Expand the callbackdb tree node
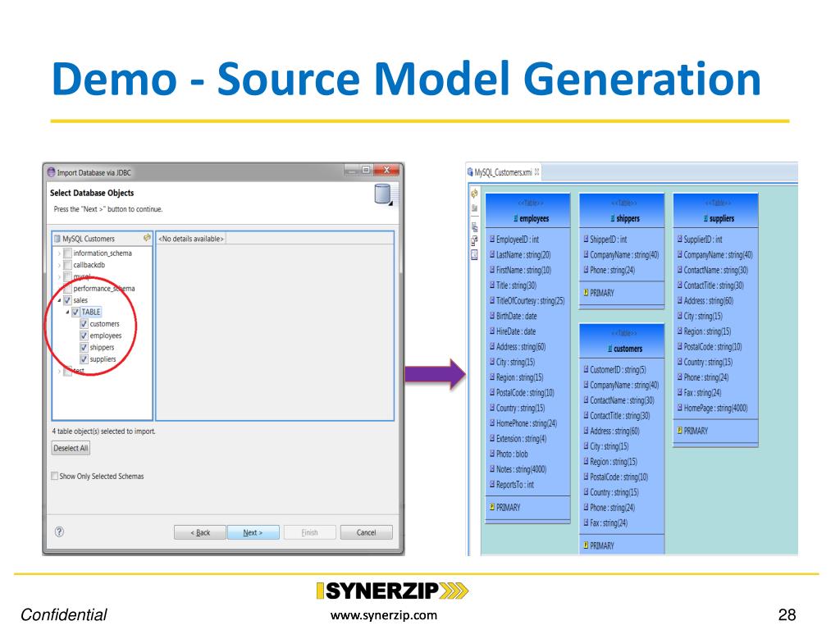 (x=59, y=265)
